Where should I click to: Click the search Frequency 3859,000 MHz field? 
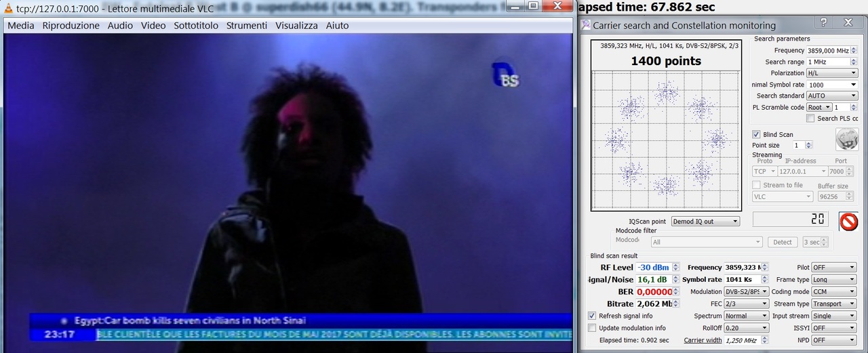click(x=832, y=51)
